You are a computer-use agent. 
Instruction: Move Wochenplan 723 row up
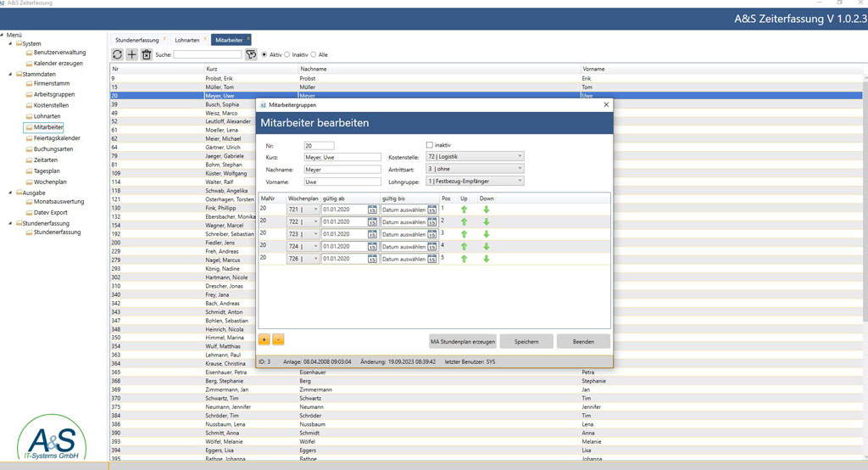pyautogui.click(x=464, y=234)
